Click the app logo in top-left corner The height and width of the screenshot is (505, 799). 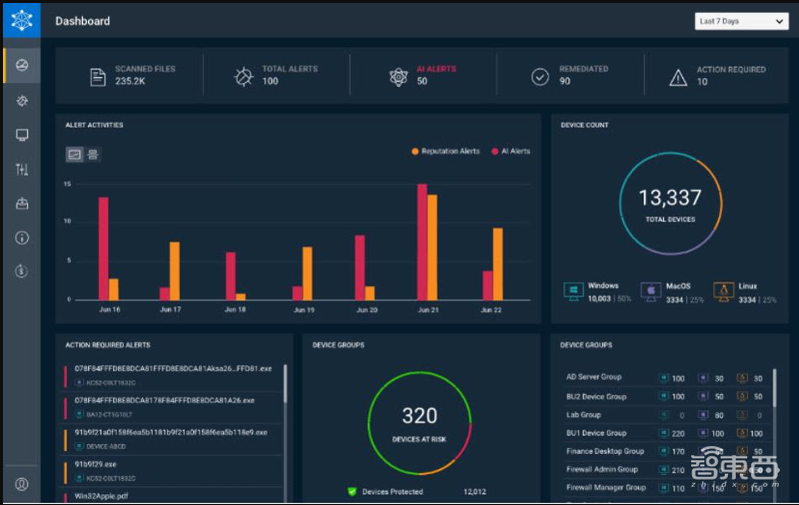click(21, 19)
